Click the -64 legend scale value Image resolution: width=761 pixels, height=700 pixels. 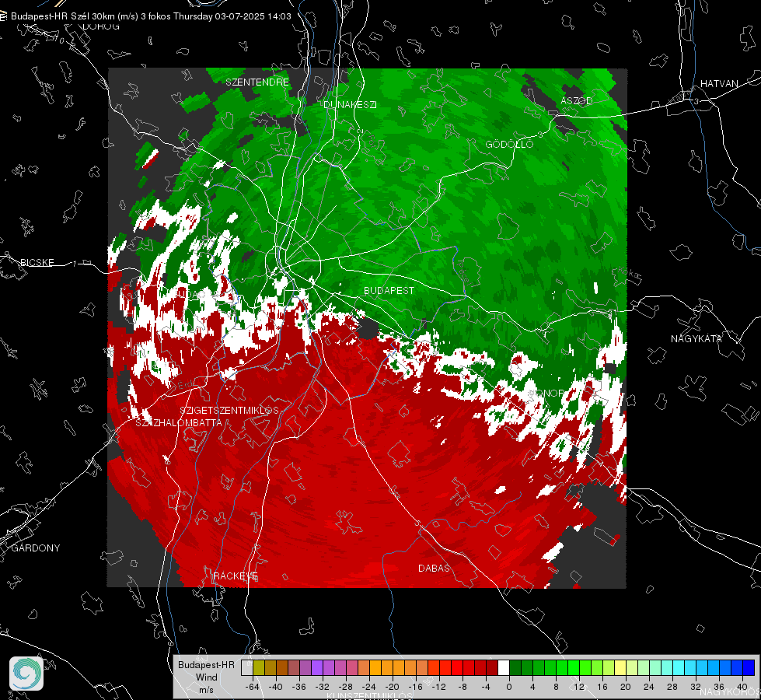[x=253, y=687]
